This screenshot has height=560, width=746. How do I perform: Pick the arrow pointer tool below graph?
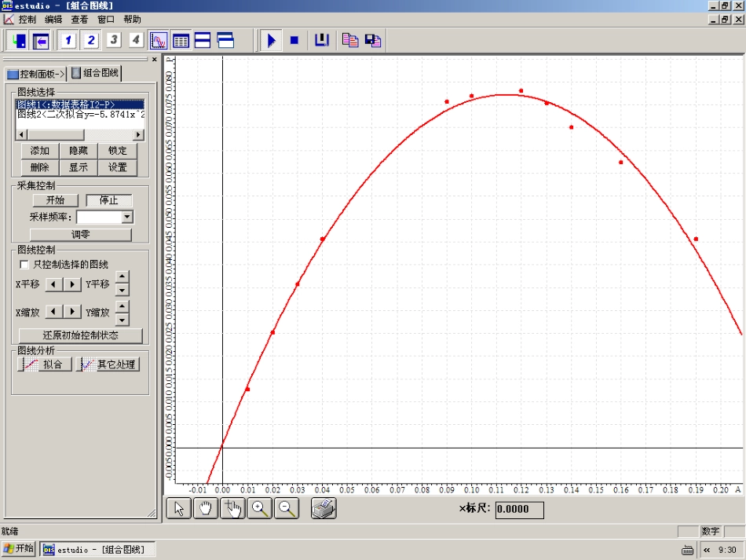(x=179, y=509)
